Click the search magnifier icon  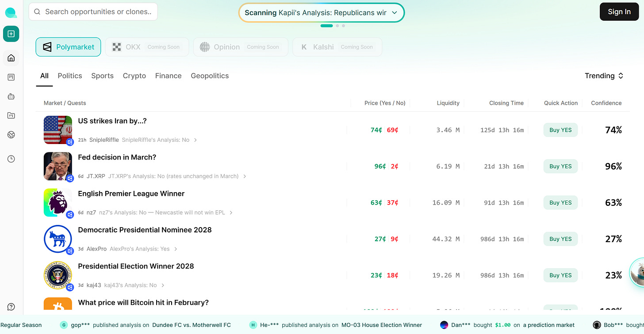pyautogui.click(x=37, y=12)
